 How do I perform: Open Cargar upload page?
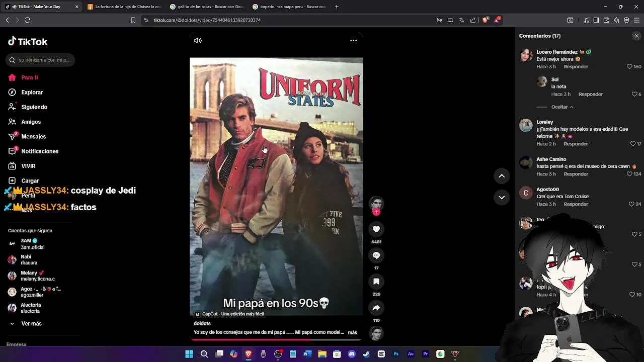point(30,180)
